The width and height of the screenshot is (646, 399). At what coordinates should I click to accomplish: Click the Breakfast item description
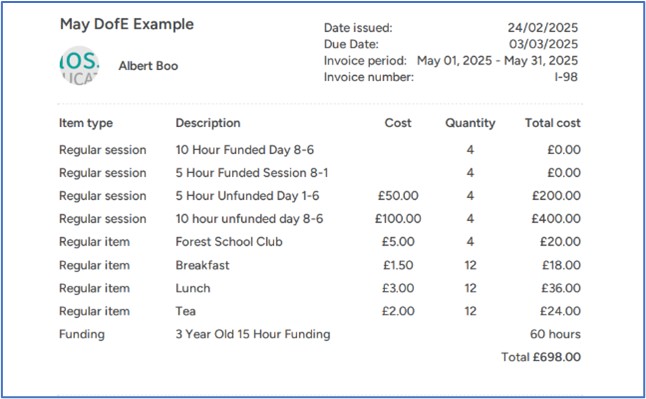202,265
